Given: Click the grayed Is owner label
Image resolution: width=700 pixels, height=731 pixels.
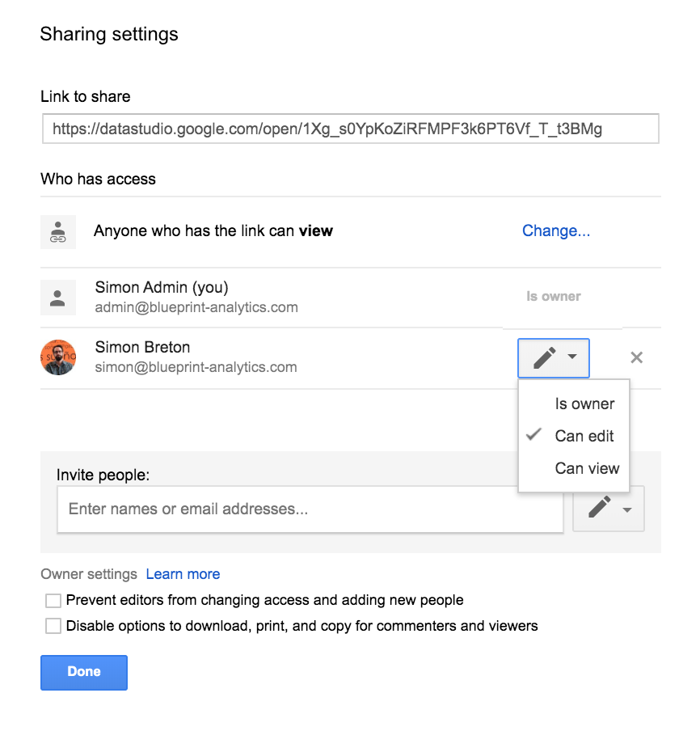Looking at the screenshot, I should coord(554,297).
